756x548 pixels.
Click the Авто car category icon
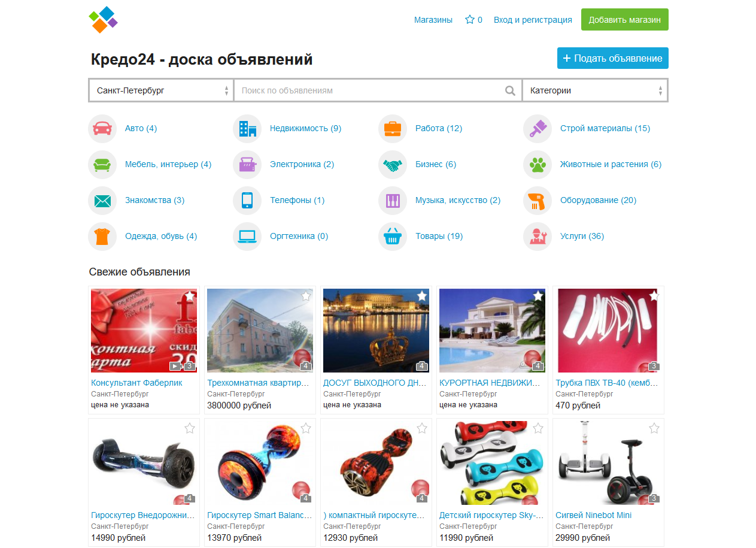tap(102, 129)
